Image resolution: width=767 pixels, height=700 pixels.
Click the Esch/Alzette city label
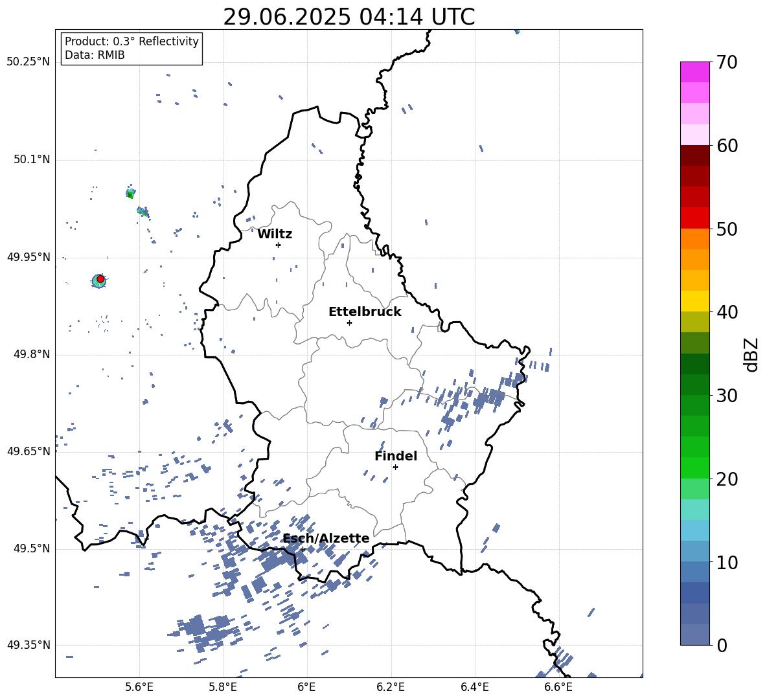(326, 539)
